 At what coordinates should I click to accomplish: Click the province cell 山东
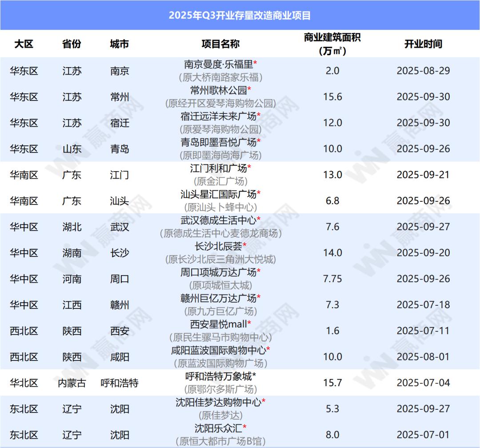[72, 149]
